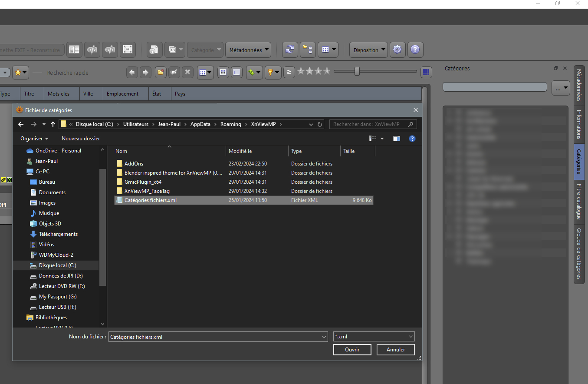The height and width of the screenshot is (384, 588).
Task: Toggle the rating comparison ≥ button
Action: click(289, 73)
